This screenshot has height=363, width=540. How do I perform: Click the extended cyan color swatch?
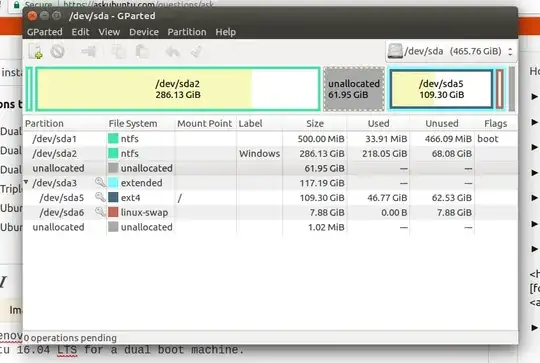click(113, 183)
